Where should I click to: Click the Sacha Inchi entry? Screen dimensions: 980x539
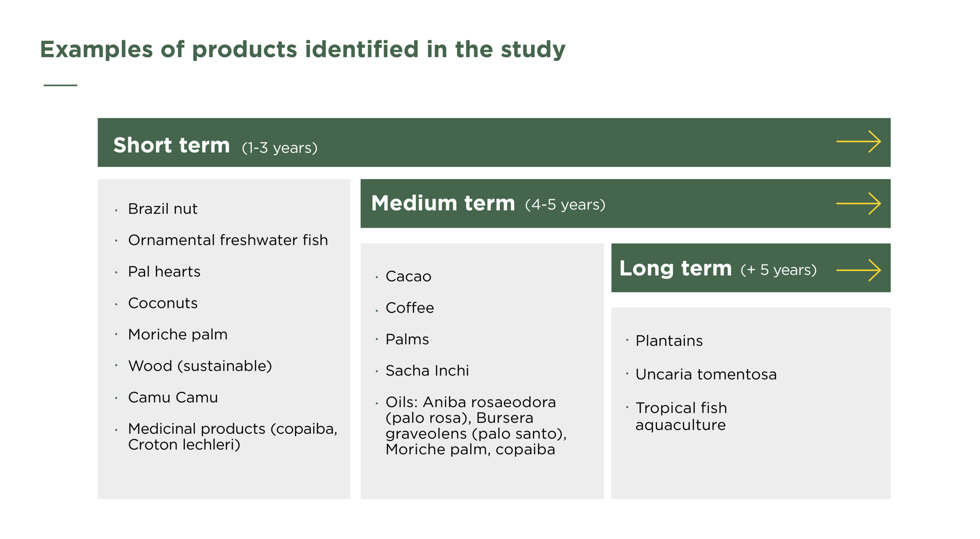point(427,370)
